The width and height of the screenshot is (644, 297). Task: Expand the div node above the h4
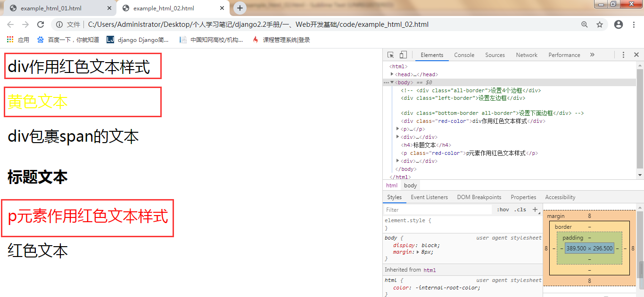398,137
